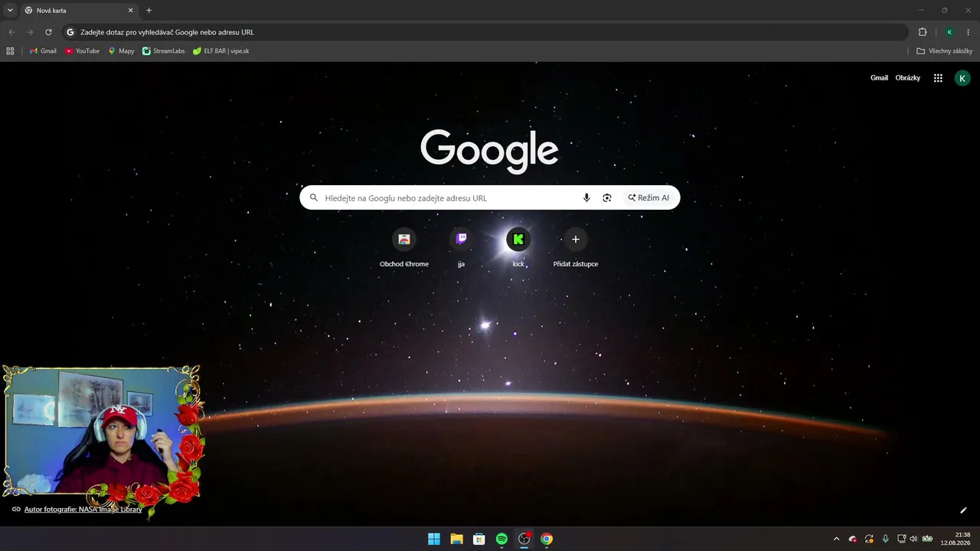Screen dimensions: 980x551
Task: Reload the current page
Action: [48, 32]
